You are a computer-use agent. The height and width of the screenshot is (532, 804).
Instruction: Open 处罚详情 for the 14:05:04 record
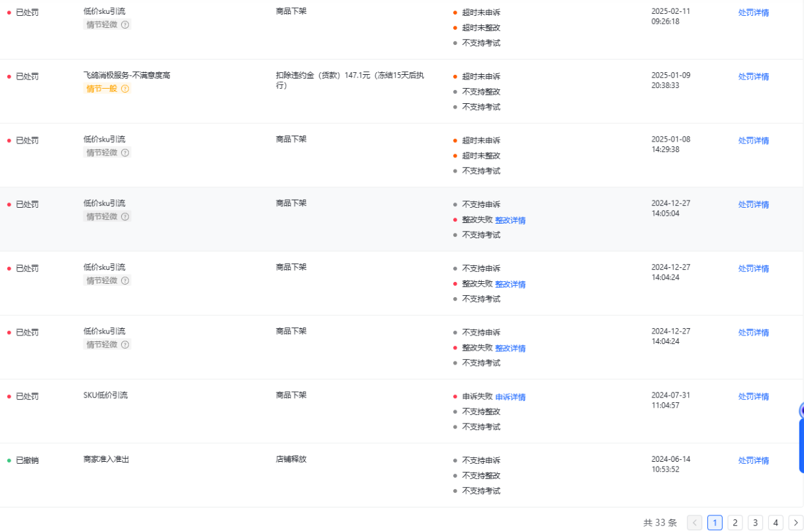point(753,204)
